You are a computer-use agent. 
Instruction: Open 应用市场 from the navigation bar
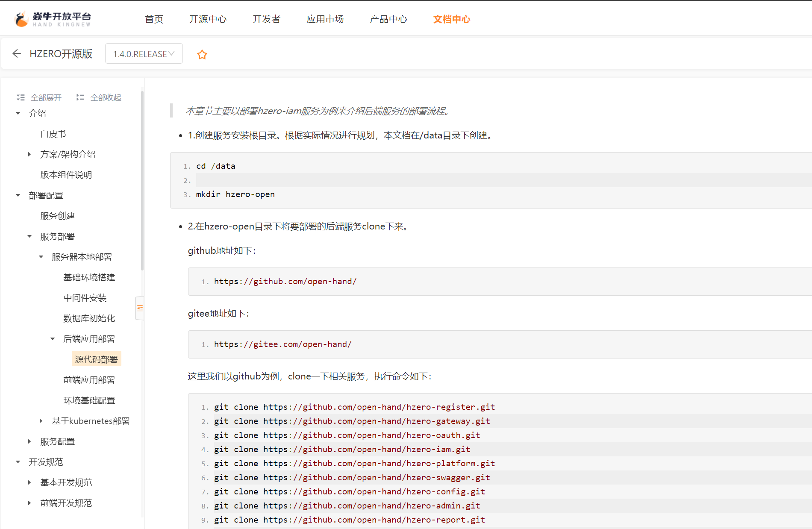click(x=325, y=19)
